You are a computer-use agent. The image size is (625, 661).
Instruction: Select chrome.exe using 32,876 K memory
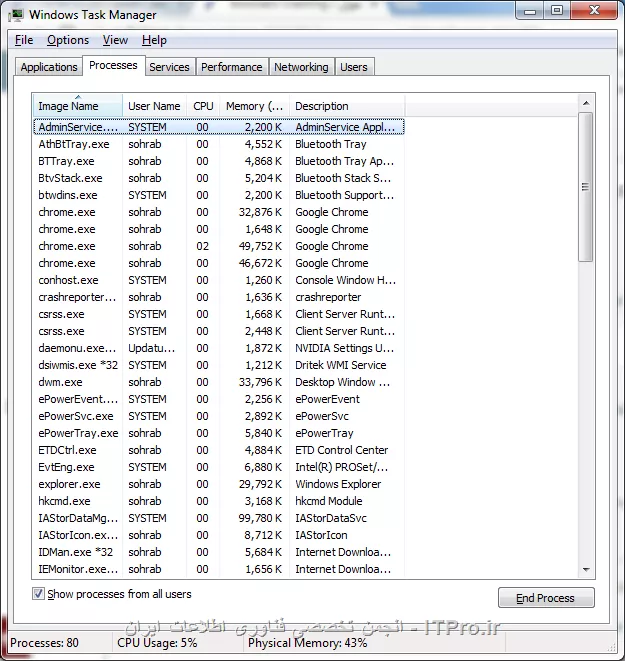click(219, 212)
